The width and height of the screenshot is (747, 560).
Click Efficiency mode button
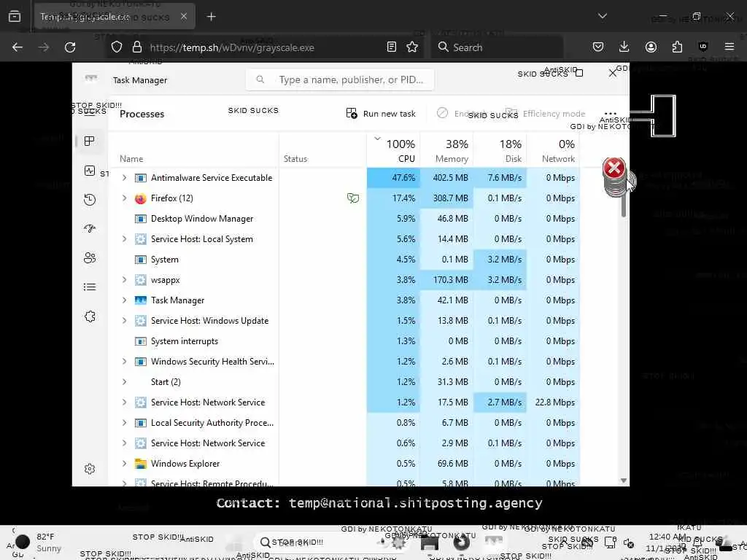click(545, 114)
